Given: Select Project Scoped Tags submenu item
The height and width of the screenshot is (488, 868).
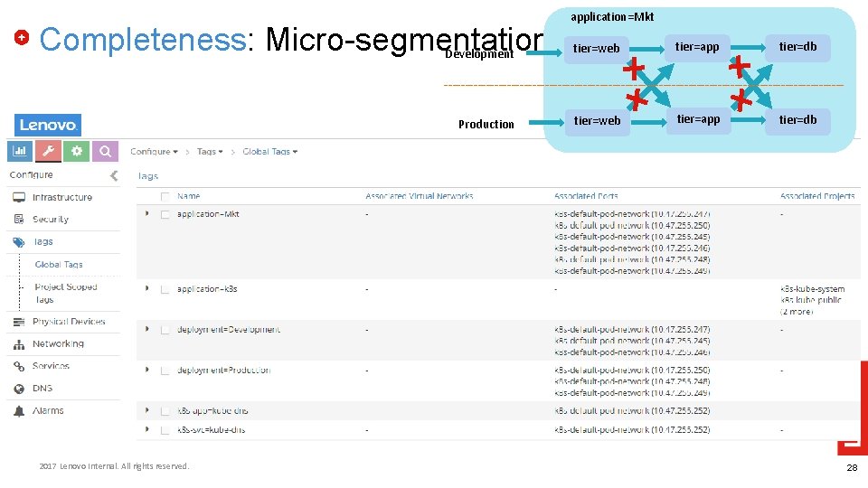Looking at the screenshot, I should click(x=66, y=293).
